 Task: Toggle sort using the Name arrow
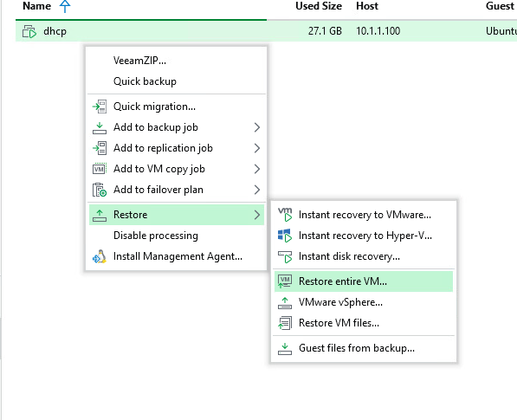pos(65,6)
